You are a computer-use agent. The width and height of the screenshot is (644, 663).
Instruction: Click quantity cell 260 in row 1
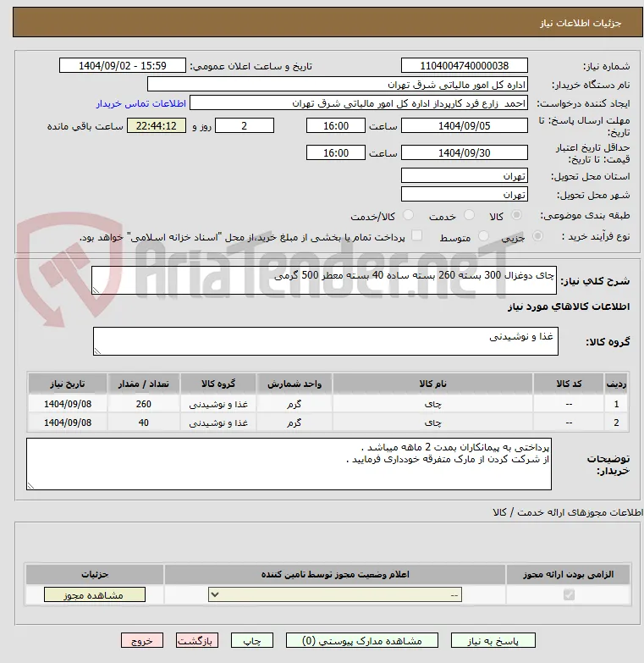tap(144, 404)
